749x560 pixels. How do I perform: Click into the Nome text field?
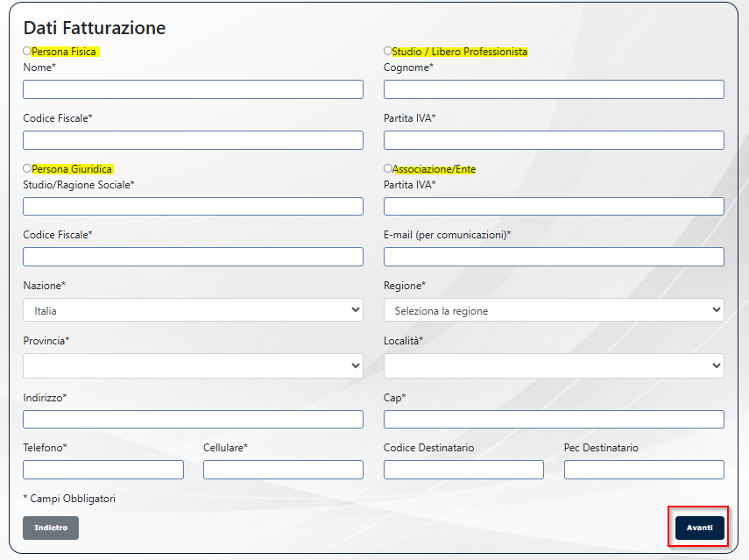tap(193, 89)
